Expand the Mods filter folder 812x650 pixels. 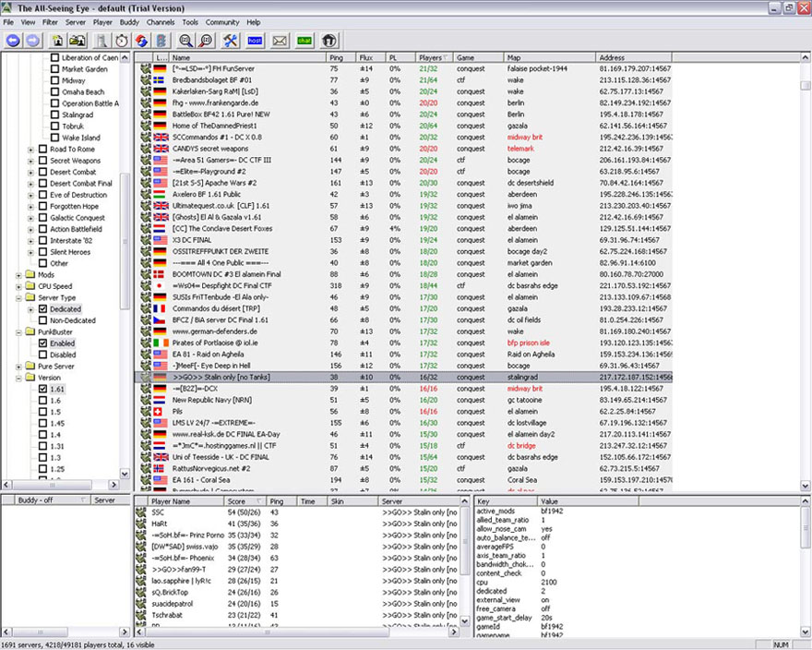18,275
